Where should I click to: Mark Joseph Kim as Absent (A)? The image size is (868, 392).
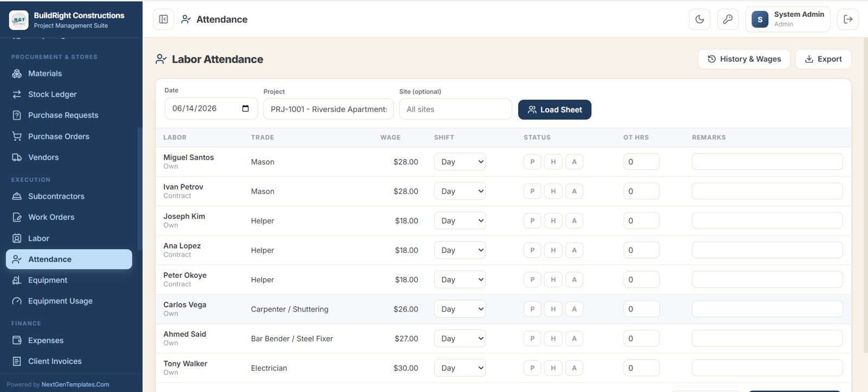click(574, 221)
